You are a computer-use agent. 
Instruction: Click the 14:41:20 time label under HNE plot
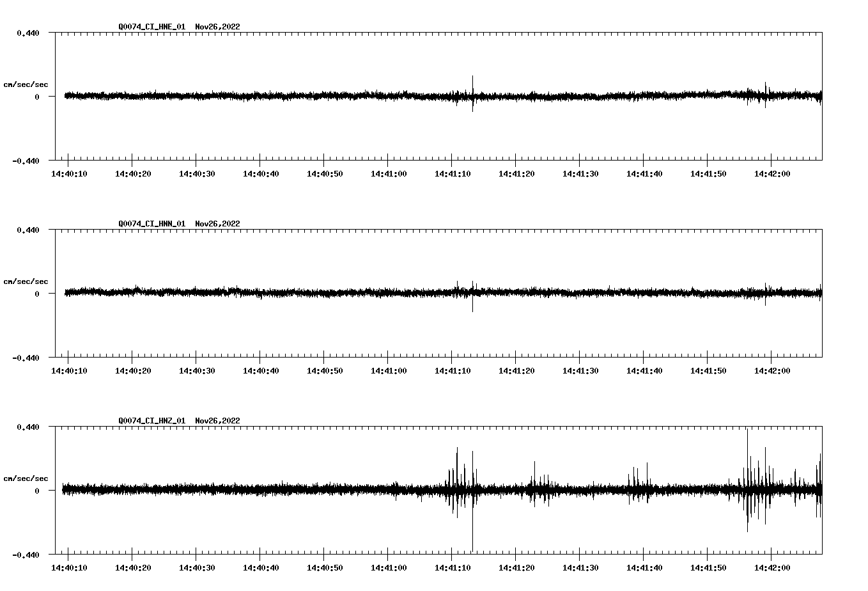tap(516, 174)
